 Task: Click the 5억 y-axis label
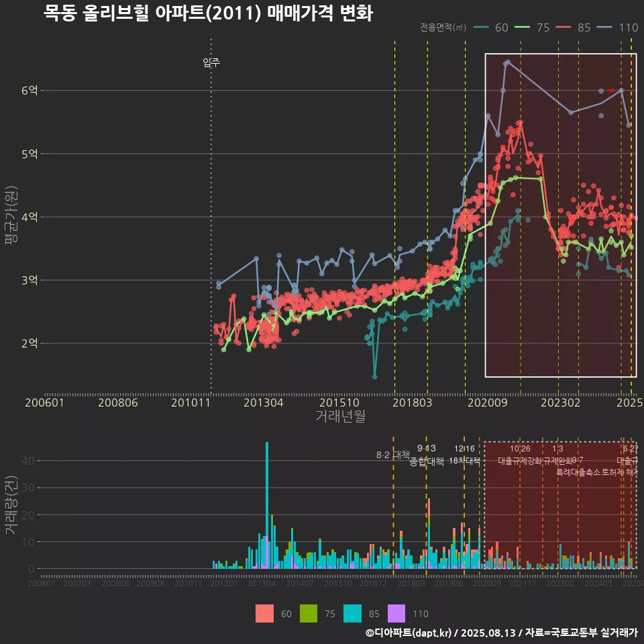pyautogui.click(x=30, y=154)
